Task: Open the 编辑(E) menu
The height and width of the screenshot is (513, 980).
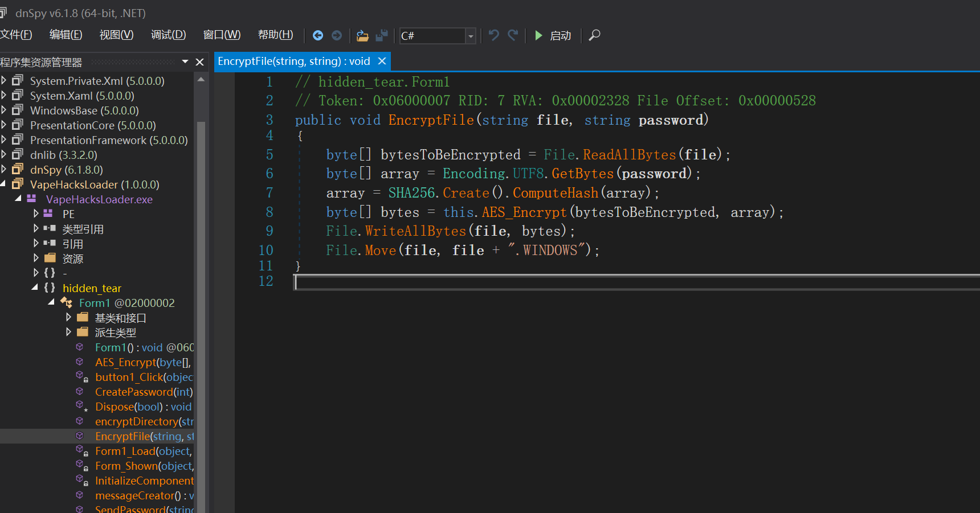Action: 66,35
